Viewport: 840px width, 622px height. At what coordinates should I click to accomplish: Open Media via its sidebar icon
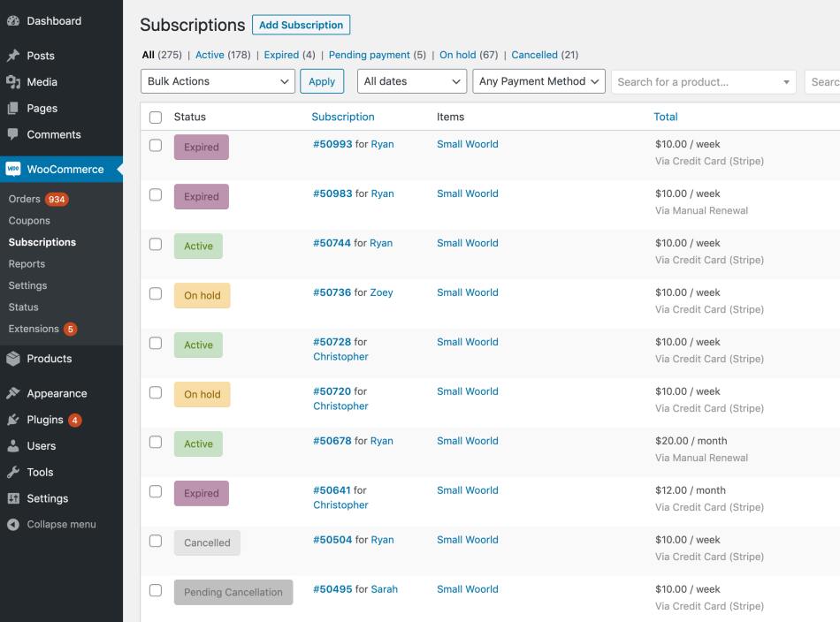13,82
